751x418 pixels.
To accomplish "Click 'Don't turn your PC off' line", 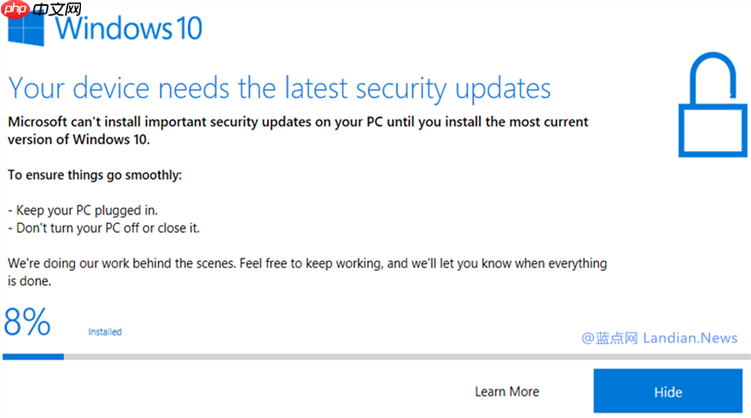I will [x=104, y=228].
